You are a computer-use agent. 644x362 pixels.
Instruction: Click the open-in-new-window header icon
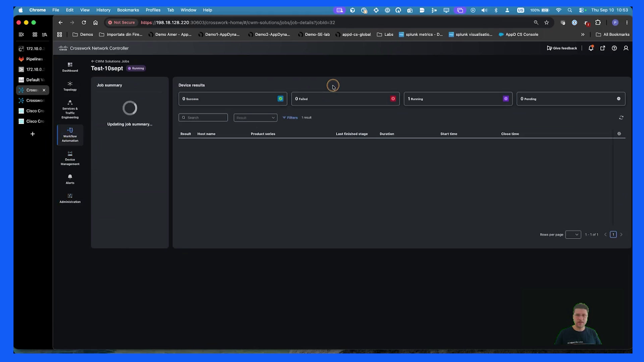point(603,48)
